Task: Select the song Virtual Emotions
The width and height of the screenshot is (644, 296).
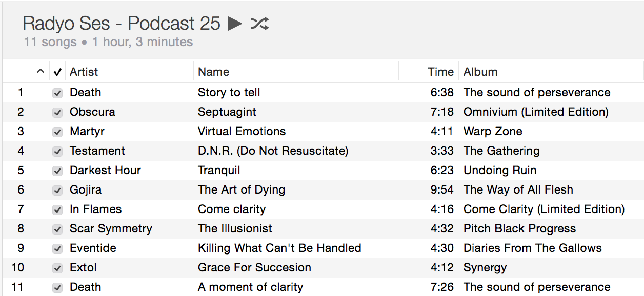Action: point(242,131)
